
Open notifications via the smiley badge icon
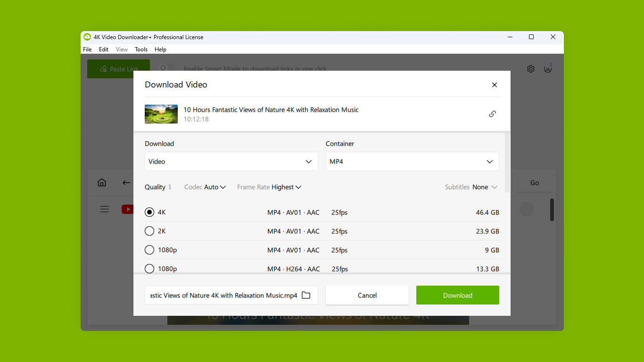(x=547, y=69)
